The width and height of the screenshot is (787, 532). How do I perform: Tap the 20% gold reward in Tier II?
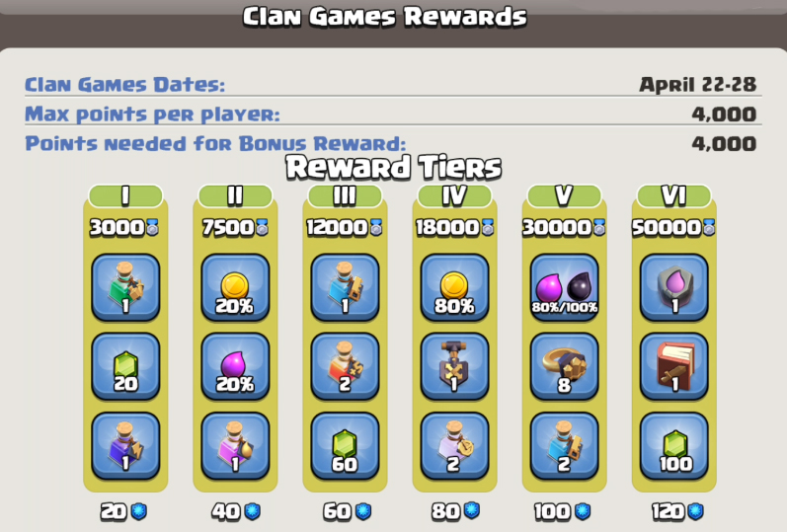235,287
